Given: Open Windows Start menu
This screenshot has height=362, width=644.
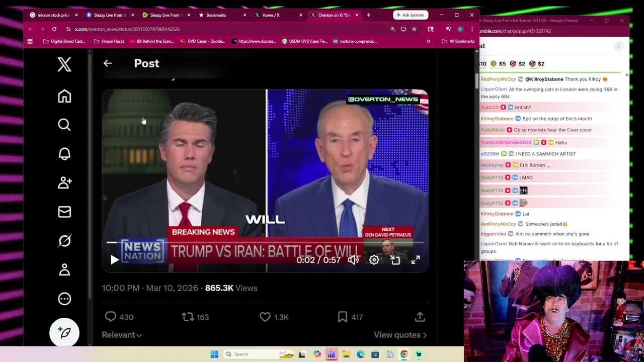Looking at the screenshot, I should [214, 354].
